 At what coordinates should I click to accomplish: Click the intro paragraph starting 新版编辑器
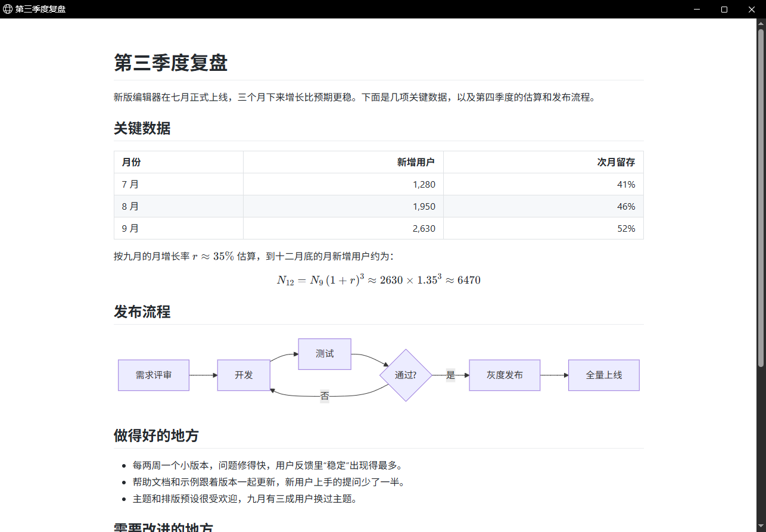click(x=354, y=97)
